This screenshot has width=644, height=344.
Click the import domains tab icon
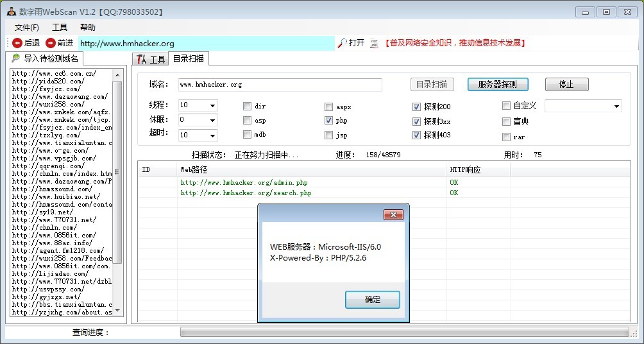coord(15,58)
